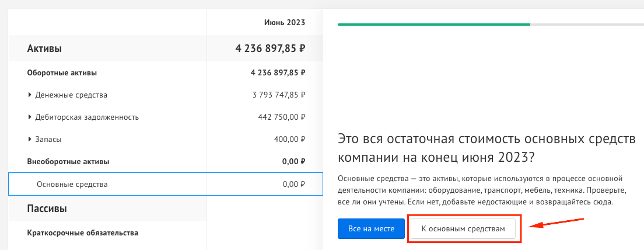Click the green progress bar

coord(434,25)
